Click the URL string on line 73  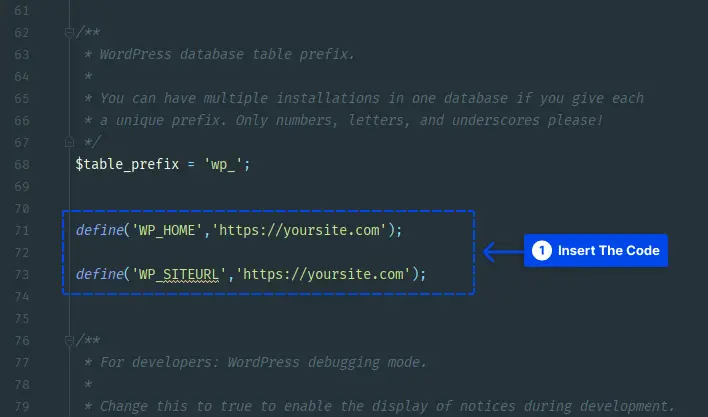[324, 274]
